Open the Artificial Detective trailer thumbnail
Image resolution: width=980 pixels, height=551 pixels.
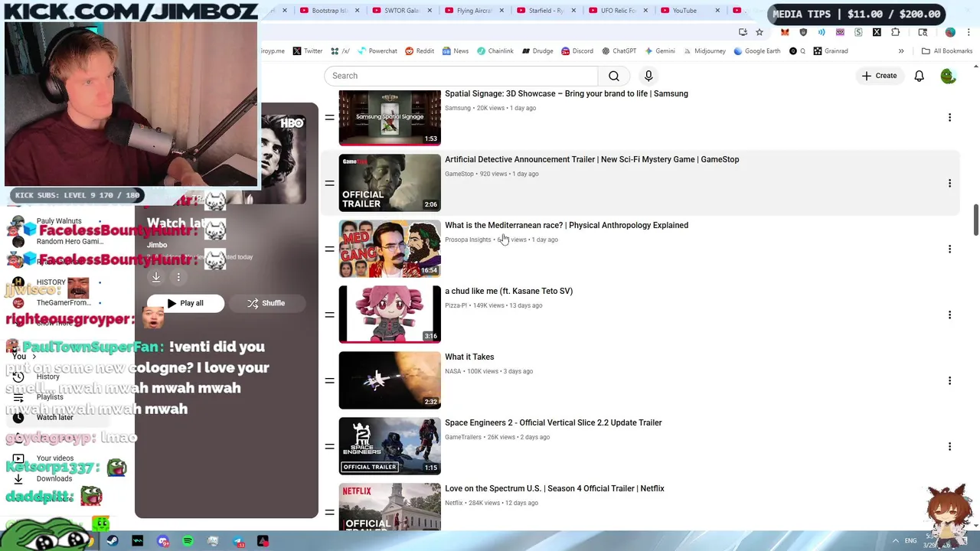[390, 183]
